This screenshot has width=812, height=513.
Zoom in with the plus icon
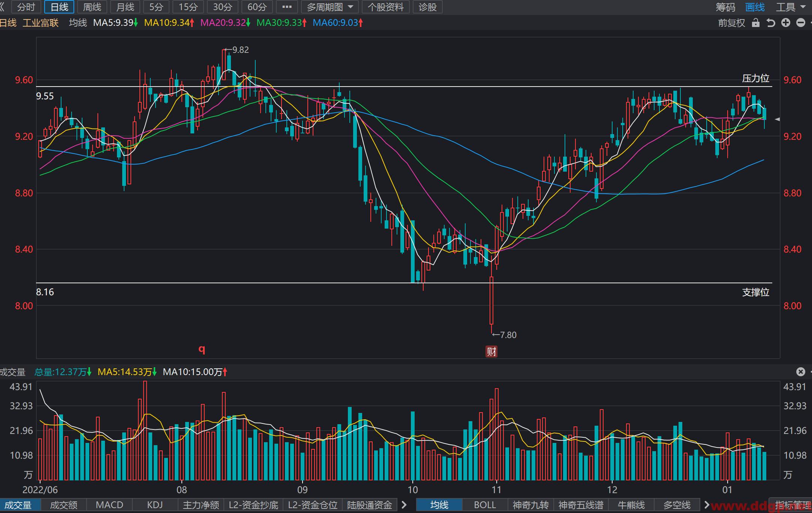(786, 23)
